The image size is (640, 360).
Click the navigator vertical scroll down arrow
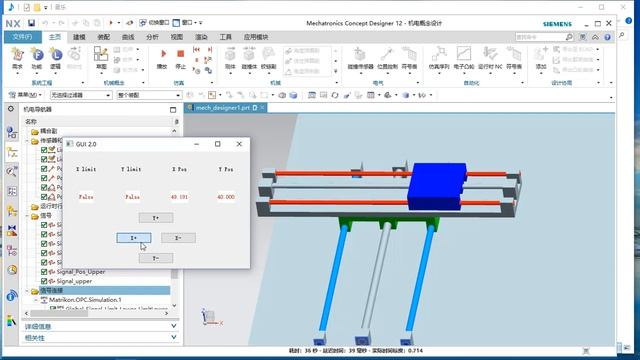click(x=174, y=305)
